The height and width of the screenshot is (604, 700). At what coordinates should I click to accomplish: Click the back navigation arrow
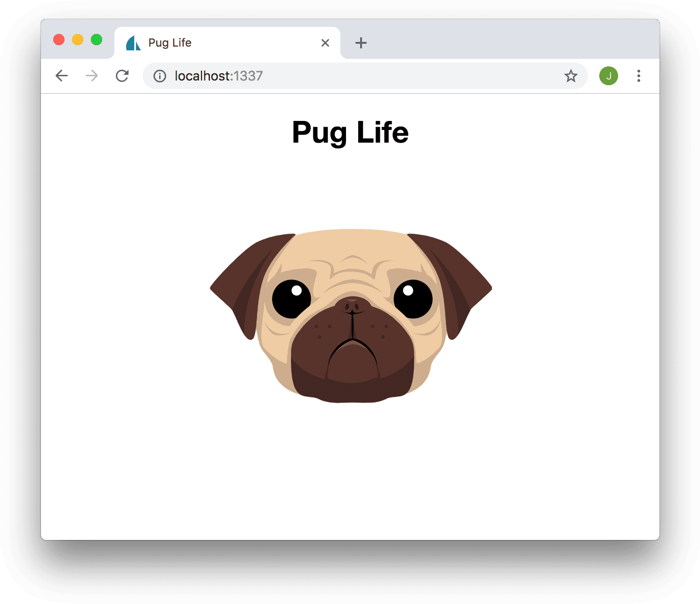pos(61,76)
